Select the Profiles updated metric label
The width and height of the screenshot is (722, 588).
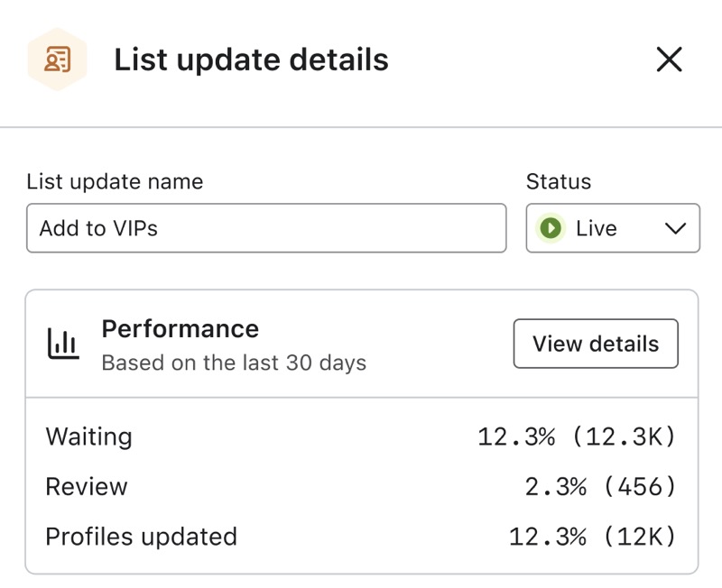point(141,537)
